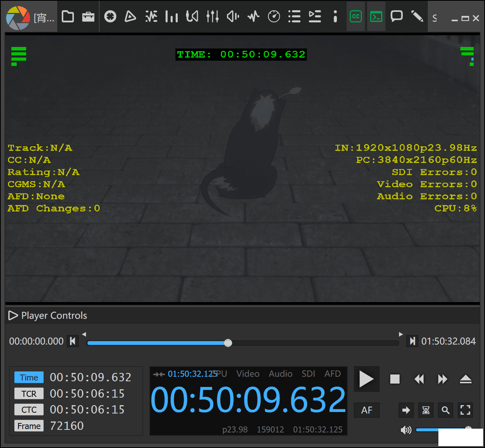The width and height of the screenshot is (485, 448).
Task: Open the bulleted list icon
Action: [294, 17]
